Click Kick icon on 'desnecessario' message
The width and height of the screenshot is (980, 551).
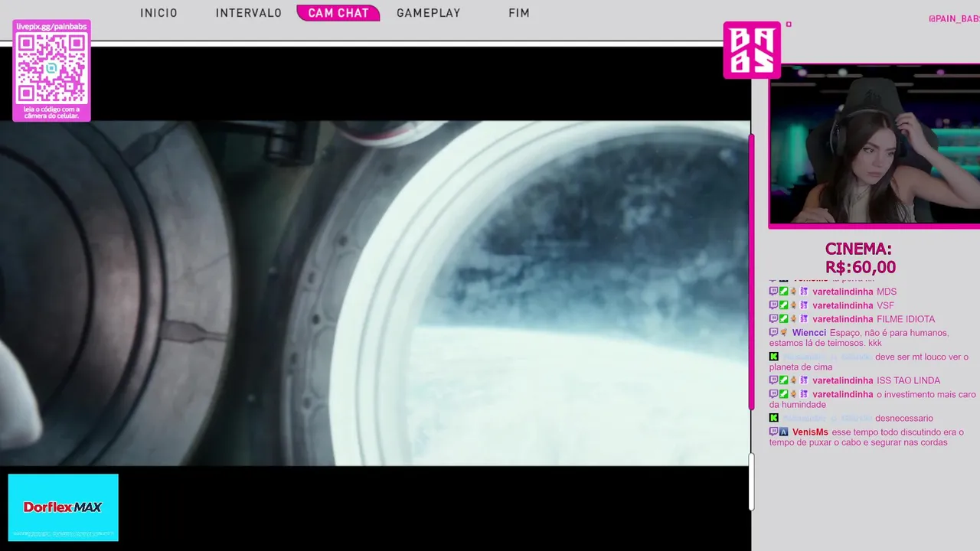773,418
